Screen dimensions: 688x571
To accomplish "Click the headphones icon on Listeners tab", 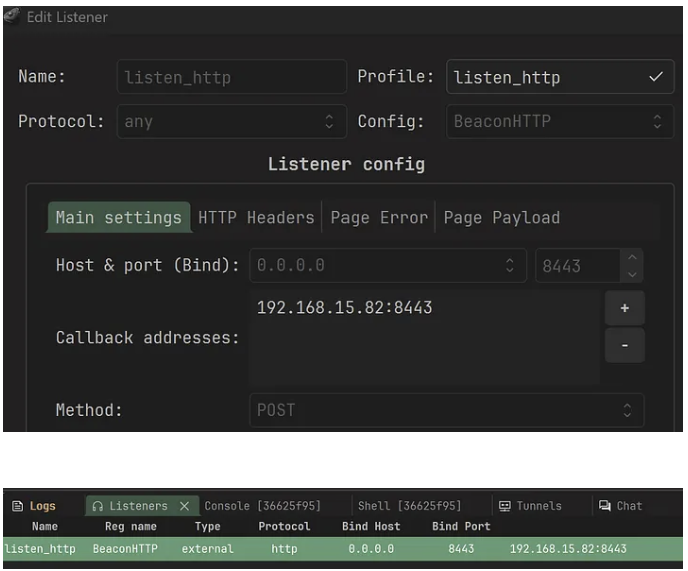I will point(97,506).
